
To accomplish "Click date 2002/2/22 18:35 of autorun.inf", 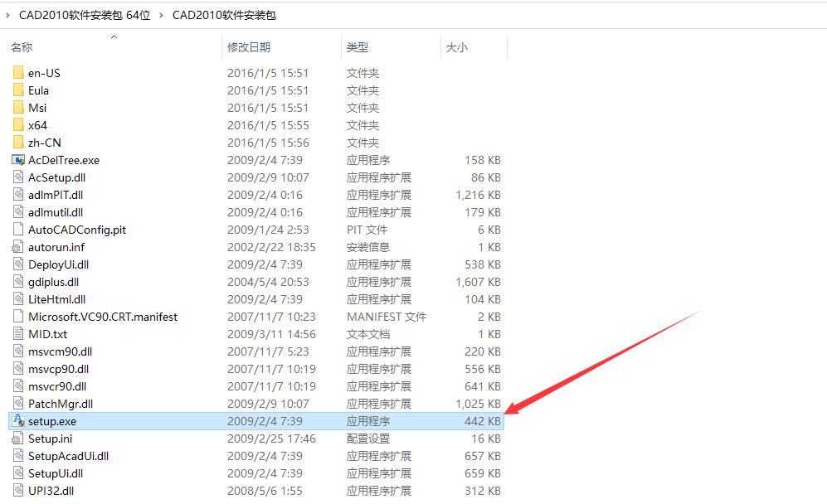I will tap(271, 247).
